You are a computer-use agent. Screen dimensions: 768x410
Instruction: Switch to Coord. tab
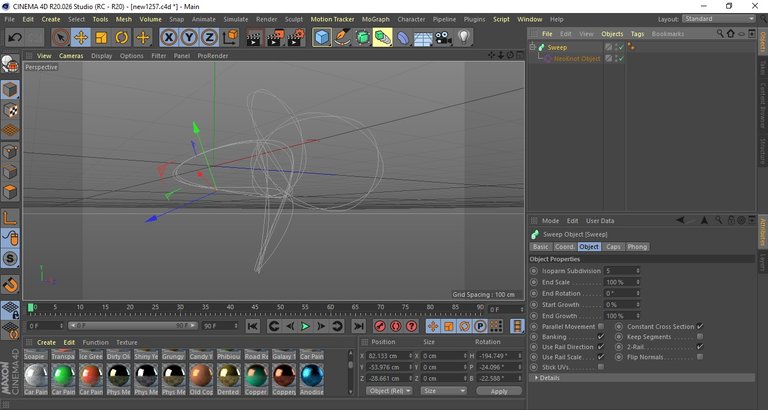point(565,247)
